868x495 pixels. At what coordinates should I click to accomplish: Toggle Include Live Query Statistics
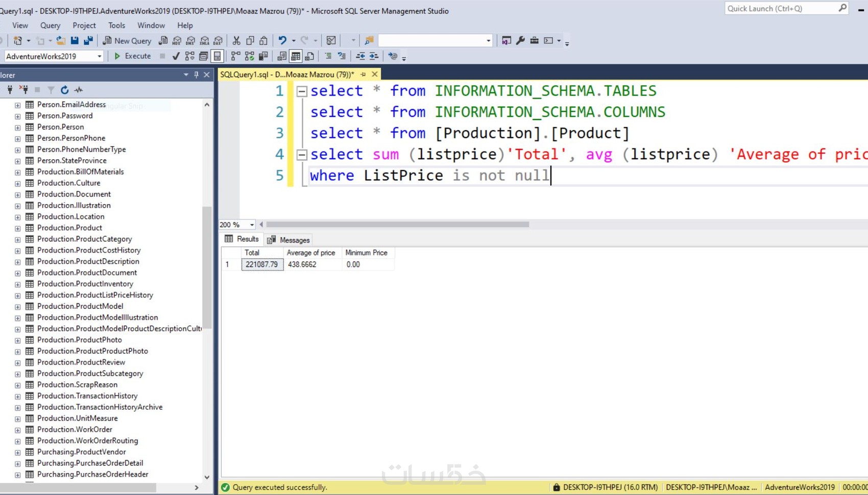(250, 56)
